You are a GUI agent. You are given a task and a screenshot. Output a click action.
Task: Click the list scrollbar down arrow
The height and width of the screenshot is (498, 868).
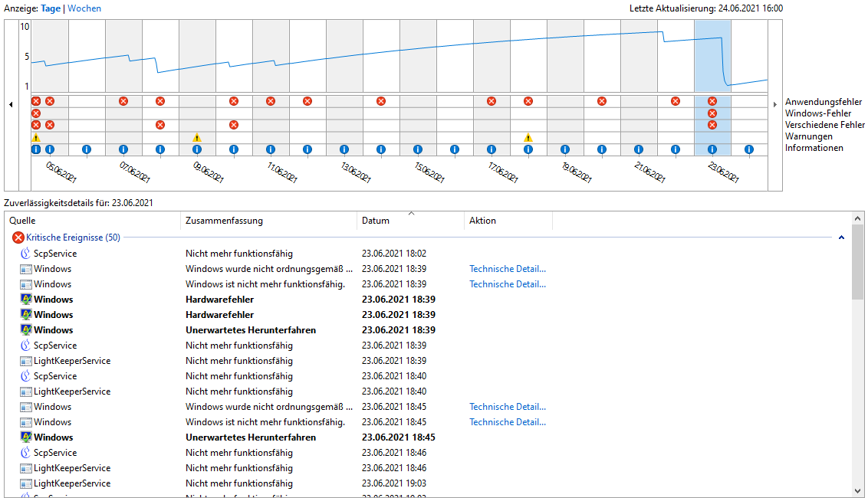(858, 491)
